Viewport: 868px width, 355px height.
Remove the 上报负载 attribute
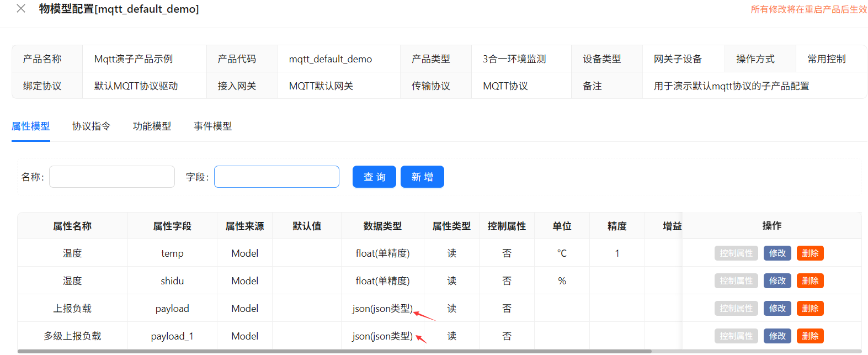coord(810,309)
